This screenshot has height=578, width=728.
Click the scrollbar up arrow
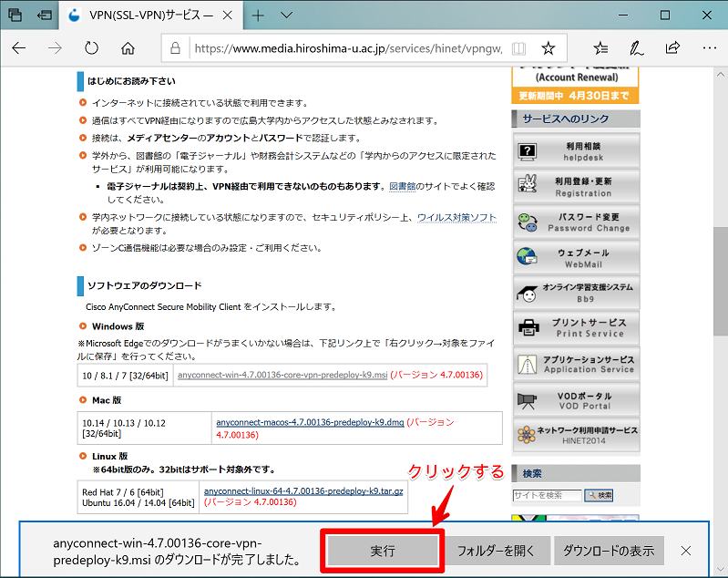[x=721, y=75]
